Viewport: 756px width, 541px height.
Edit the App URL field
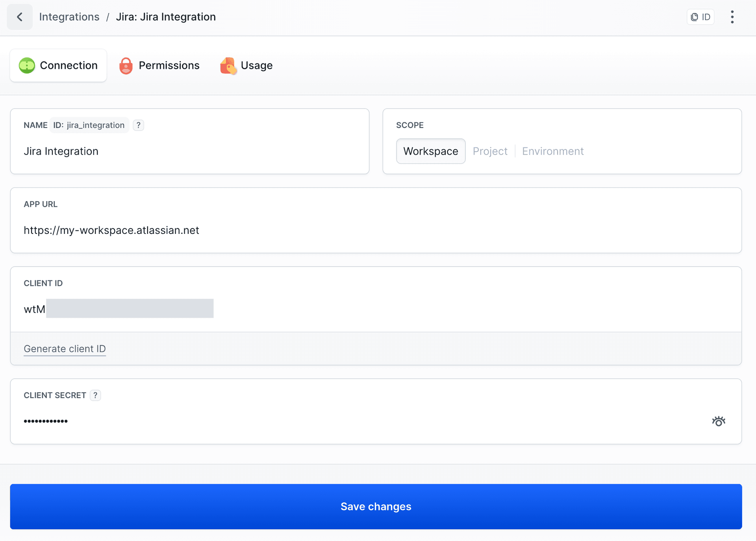coord(111,230)
